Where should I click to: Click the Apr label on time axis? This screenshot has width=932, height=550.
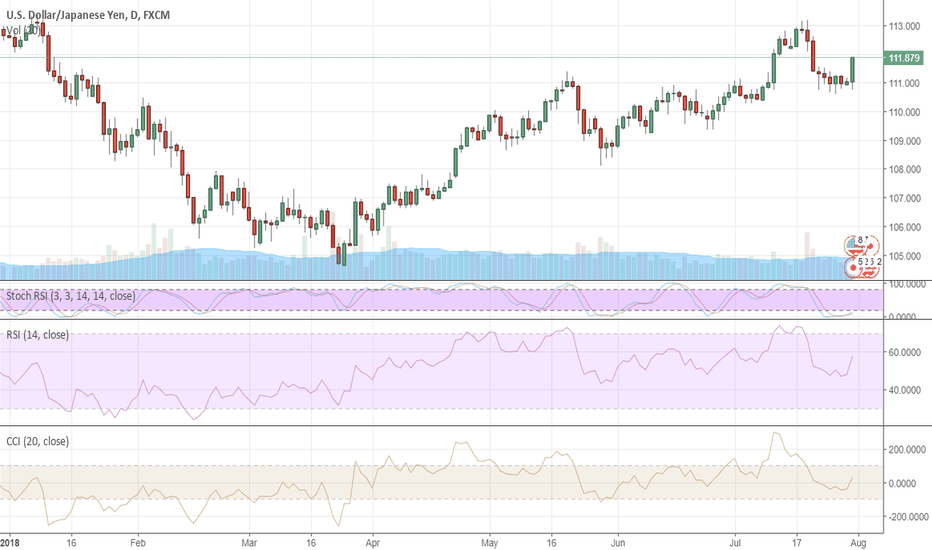373,543
